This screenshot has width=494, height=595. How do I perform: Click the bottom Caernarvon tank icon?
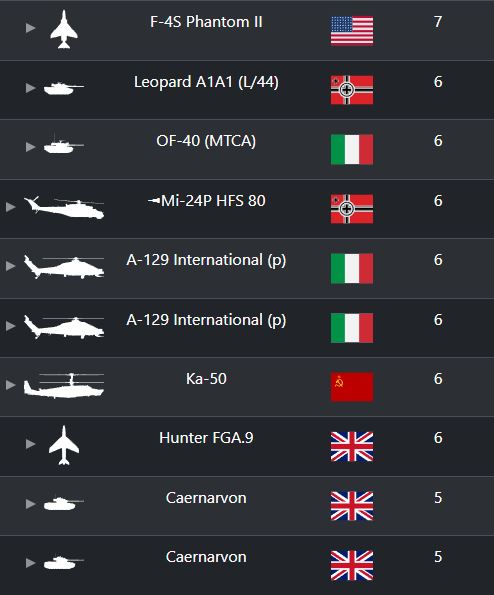click(x=63, y=562)
